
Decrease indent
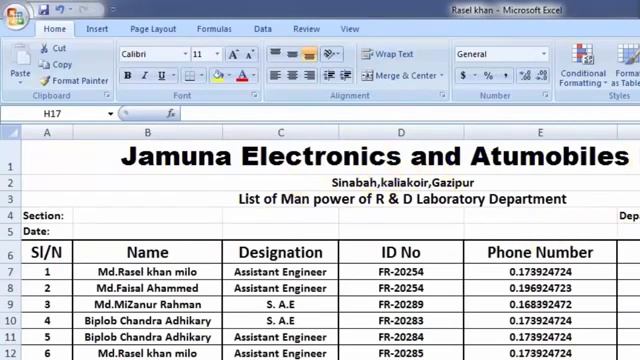[329, 76]
